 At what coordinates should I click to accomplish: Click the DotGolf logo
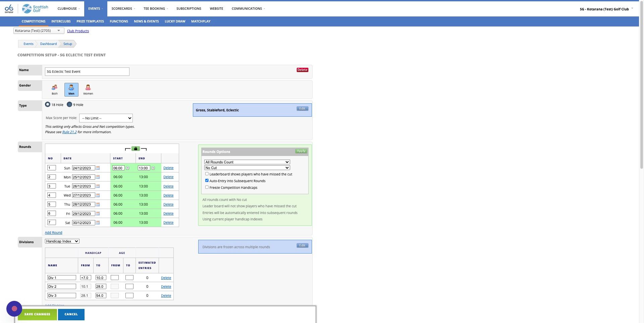[x=9, y=9]
